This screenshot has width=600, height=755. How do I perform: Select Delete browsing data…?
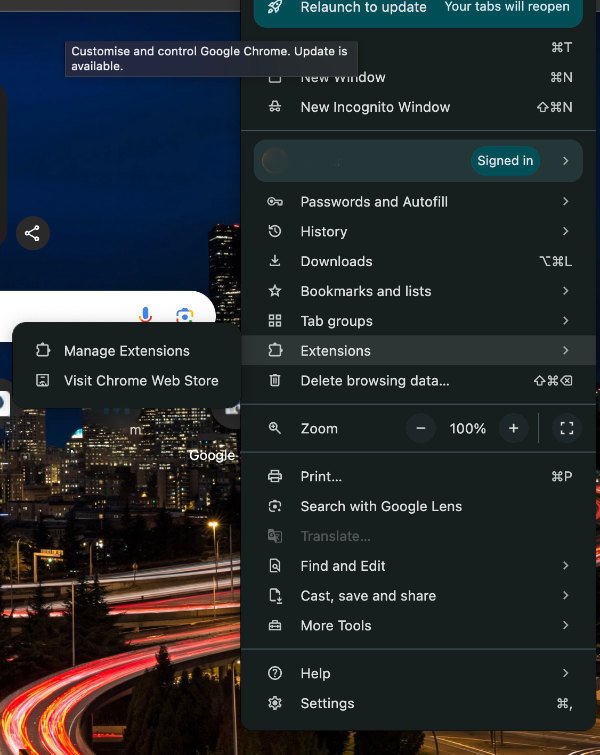point(418,381)
